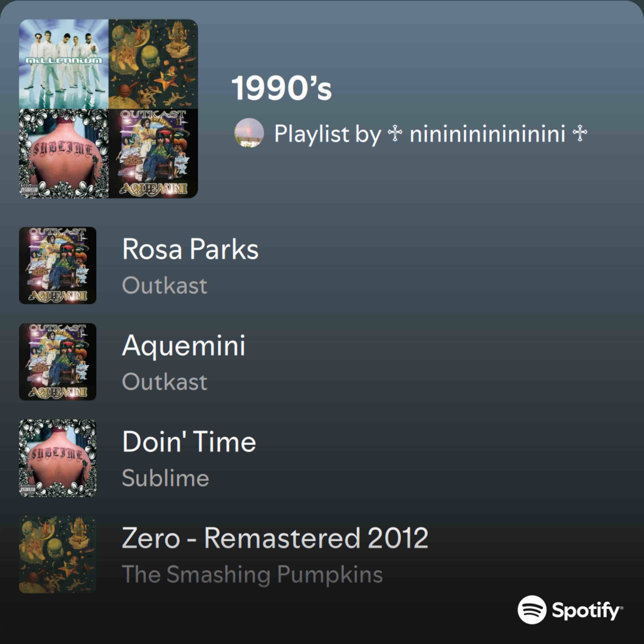Open the 1990's playlist title
The image size is (644, 644).
(x=282, y=88)
